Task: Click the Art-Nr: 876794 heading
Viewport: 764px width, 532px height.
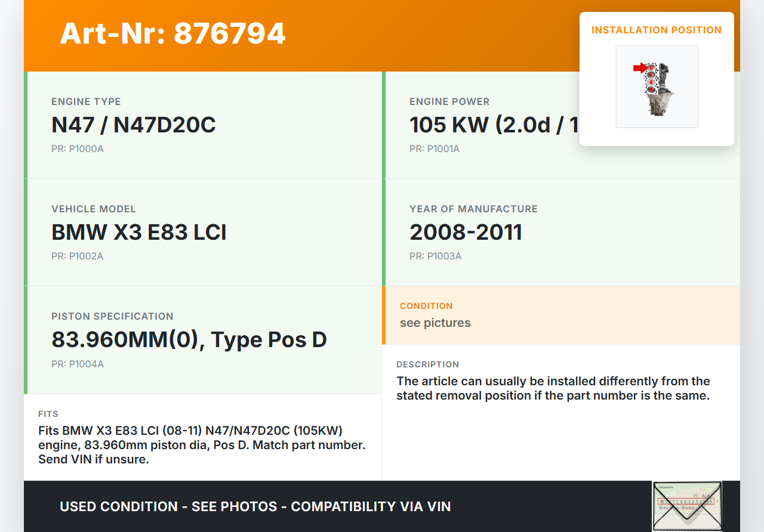Action: 172,34
